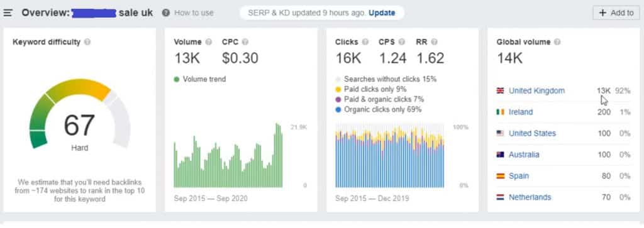Click the Sep 2015 — Dec 2019 date range

coord(372,198)
